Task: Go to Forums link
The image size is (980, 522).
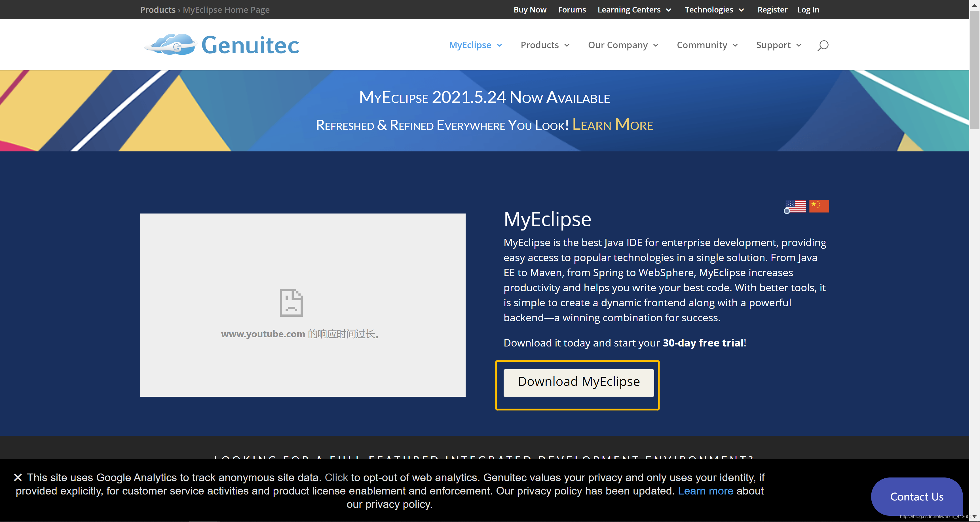Action: pyautogui.click(x=572, y=10)
